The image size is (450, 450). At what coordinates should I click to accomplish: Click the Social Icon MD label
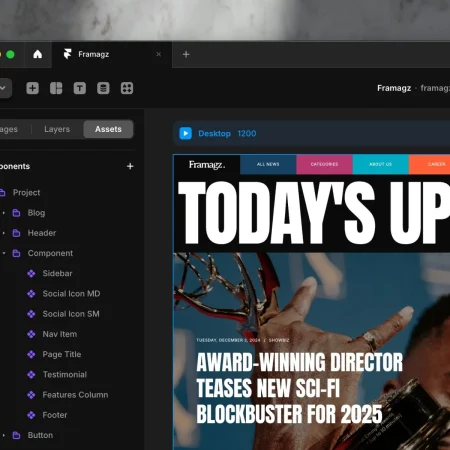coord(71,294)
